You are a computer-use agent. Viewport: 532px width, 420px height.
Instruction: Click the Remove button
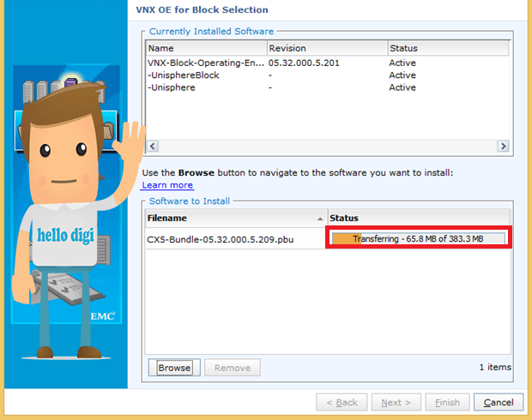tap(233, 368)
